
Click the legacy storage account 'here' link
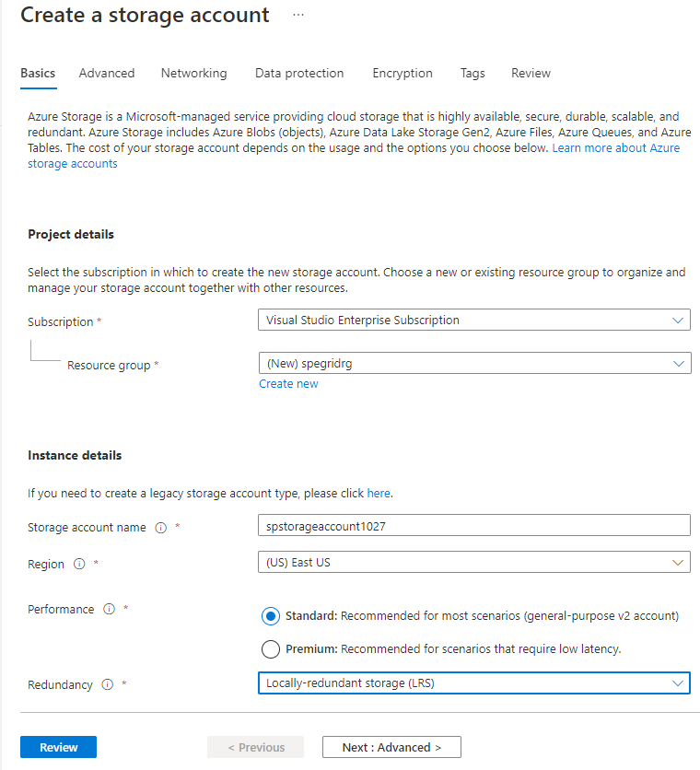[379, 494]
